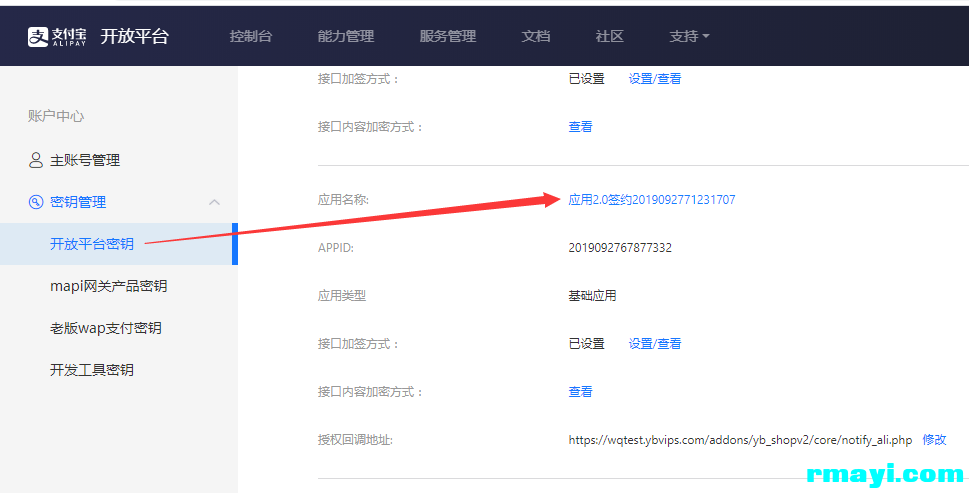
Task: Open 服务管理 in top navigation
Action: (447, 36)
